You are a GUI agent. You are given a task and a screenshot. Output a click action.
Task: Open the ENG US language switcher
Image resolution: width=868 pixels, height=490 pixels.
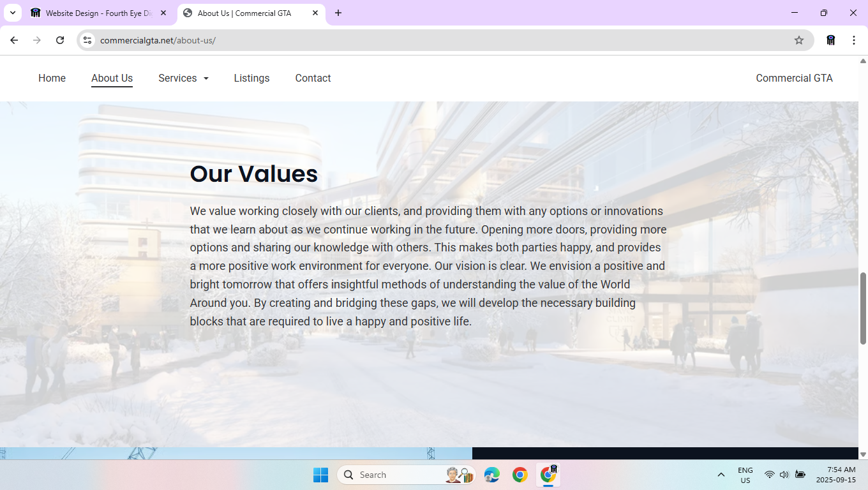pos(745,475)
